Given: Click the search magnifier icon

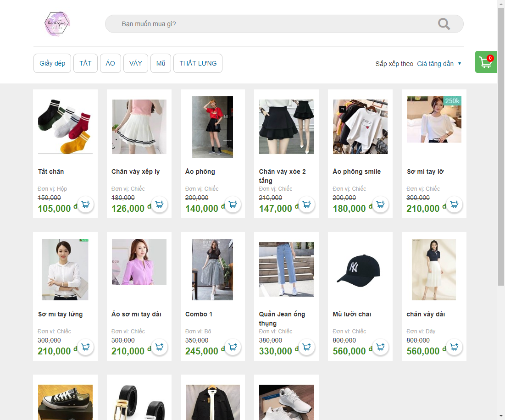Looking at the screenshot, I should (444, 24).
